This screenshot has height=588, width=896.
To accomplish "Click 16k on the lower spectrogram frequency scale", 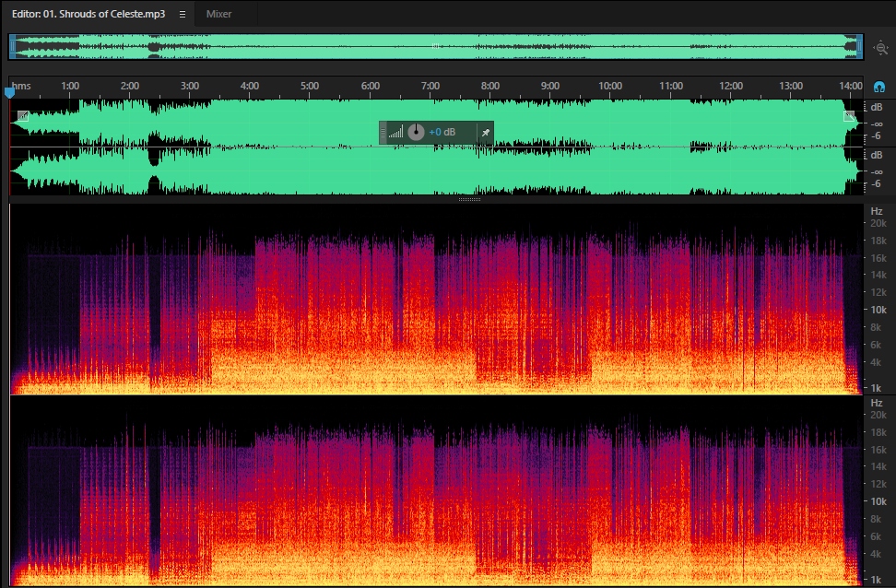I will pos(878,450).
